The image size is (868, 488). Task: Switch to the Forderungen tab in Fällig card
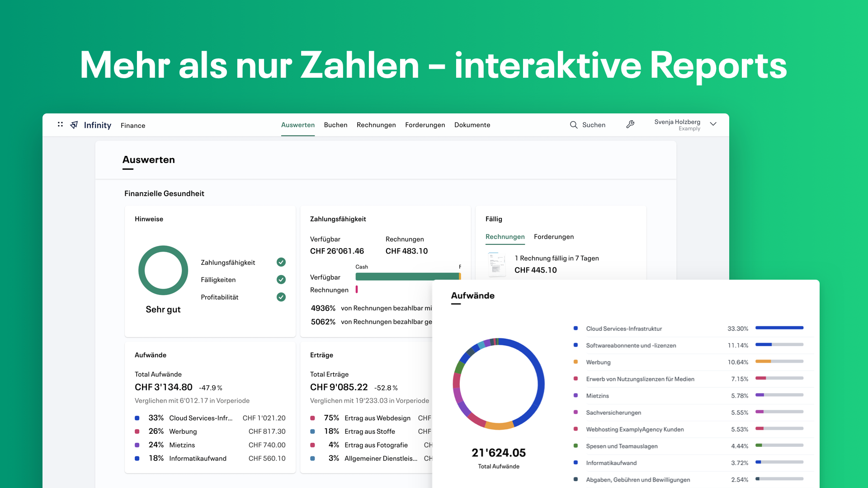pos(554,236)
